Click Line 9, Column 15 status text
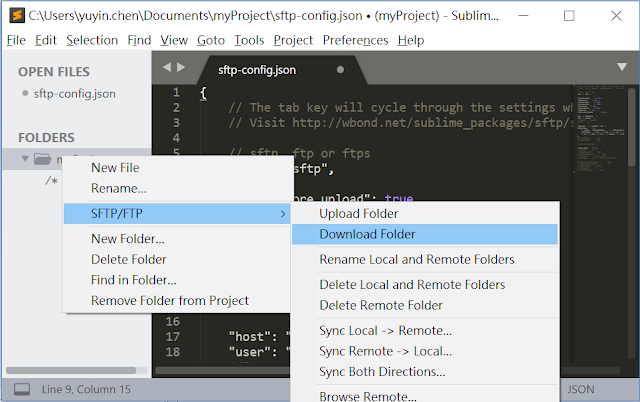Screen dimensions: 640x402 click(86, 389)
